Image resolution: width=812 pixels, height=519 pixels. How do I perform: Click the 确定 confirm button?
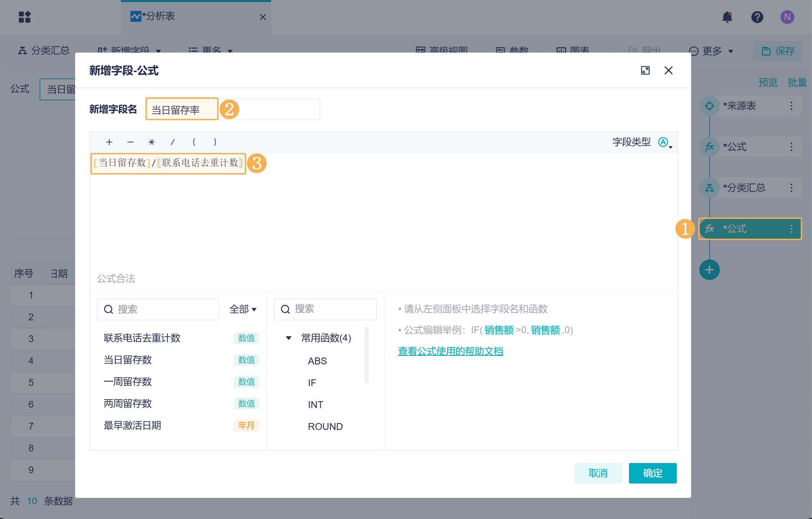click(653, 473)
